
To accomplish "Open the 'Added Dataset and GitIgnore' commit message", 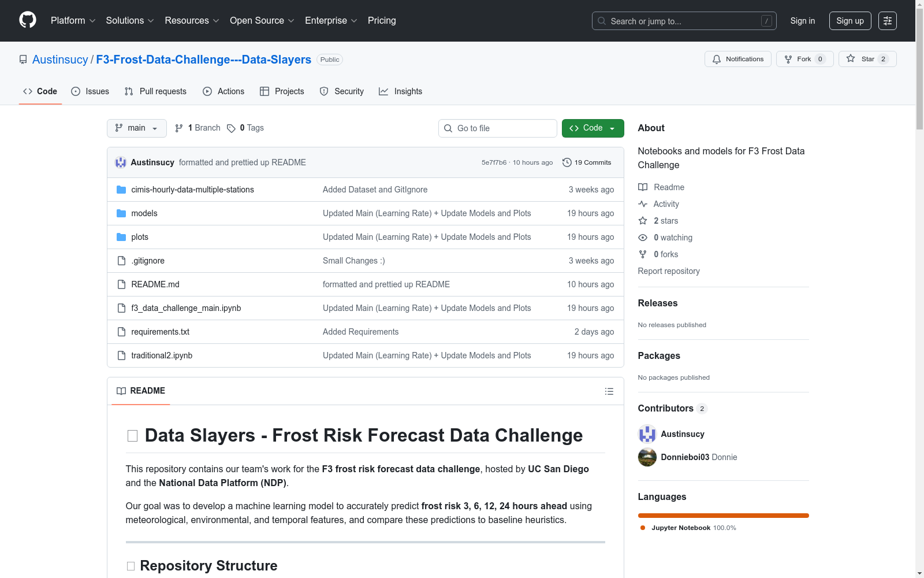I will coord(375,190).
